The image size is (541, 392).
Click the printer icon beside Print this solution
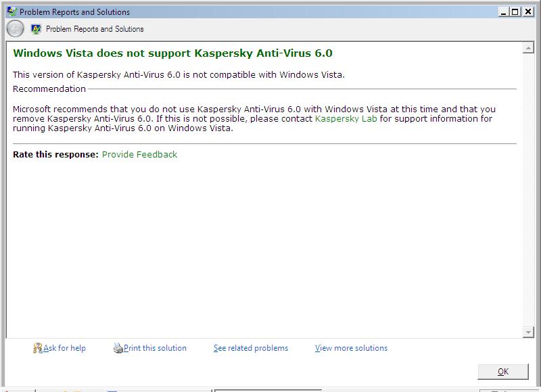pyautogui.click(x=118, y=349)
